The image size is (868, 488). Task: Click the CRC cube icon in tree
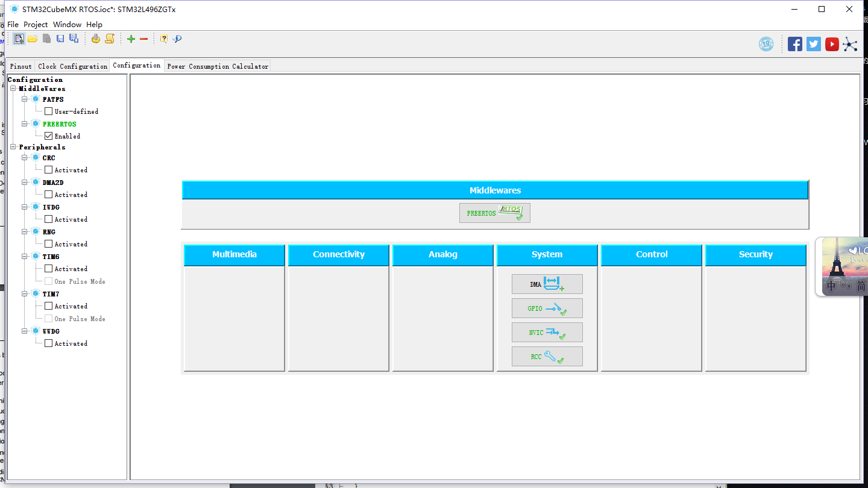(x=36, y=157)
